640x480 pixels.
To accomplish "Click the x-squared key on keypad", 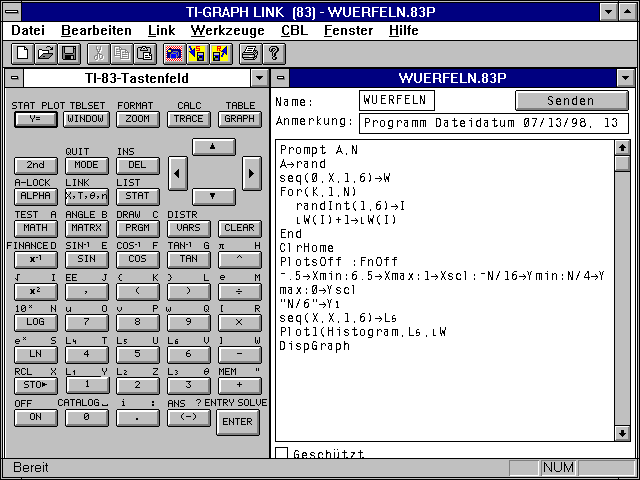I will point(36,291).
